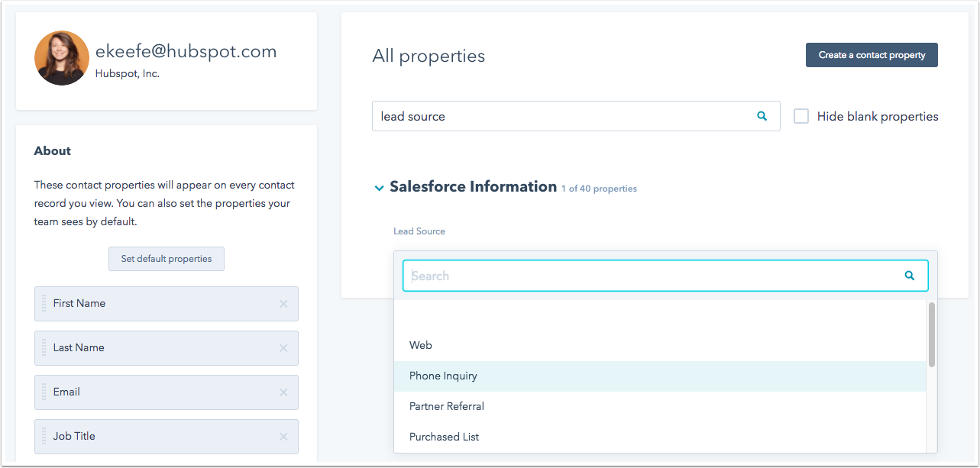Open Set default properties button

tap(167, 259)
